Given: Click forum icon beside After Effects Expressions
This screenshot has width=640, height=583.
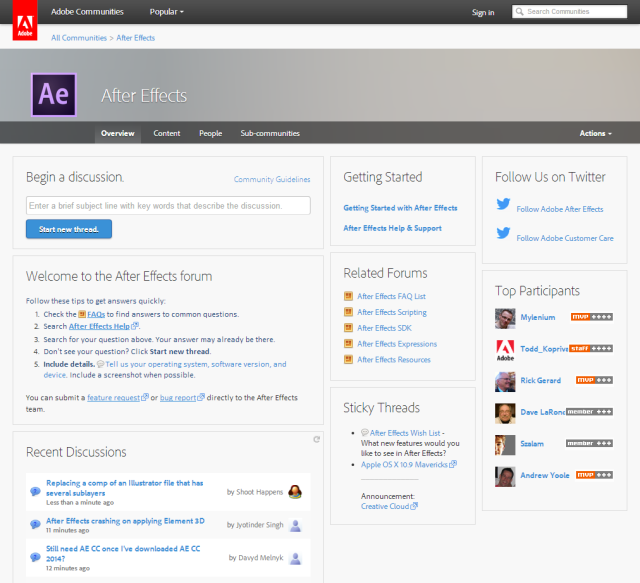Looking at the screenshot, I should click(348, 343).
